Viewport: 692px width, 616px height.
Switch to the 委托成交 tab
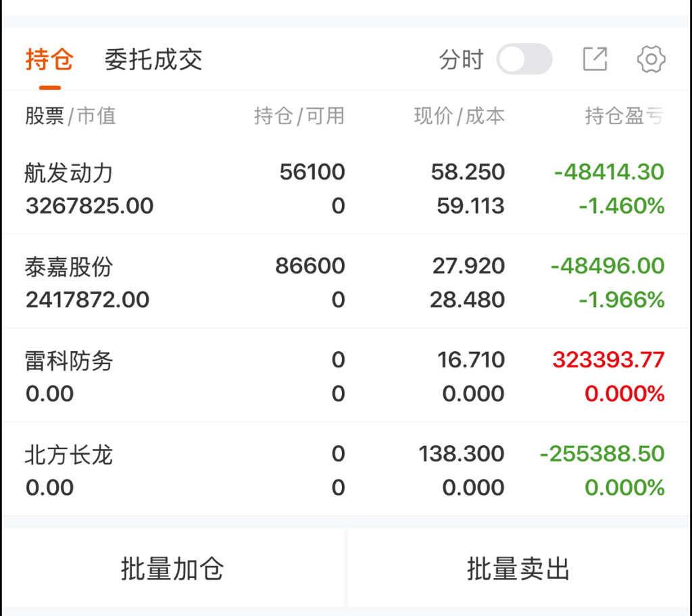coord(153,59)
